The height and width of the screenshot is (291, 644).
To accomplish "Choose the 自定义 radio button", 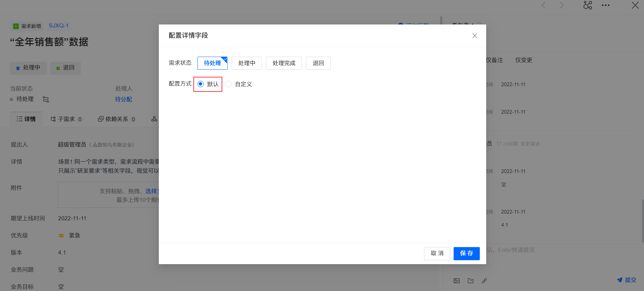I will click(229, 84).
